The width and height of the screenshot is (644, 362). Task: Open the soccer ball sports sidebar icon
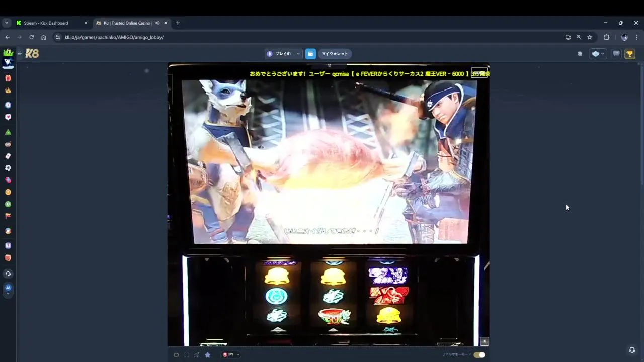[x=8, y=168]
